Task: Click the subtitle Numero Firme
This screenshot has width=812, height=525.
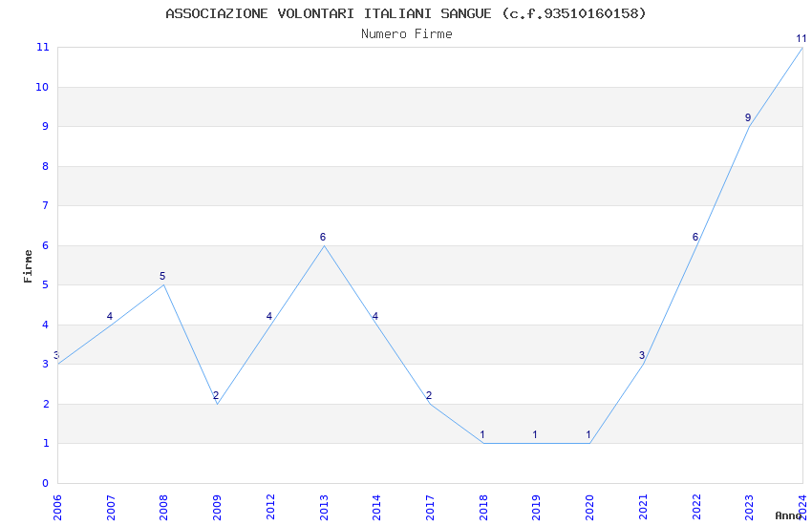Action: click(x=407, y=34)
